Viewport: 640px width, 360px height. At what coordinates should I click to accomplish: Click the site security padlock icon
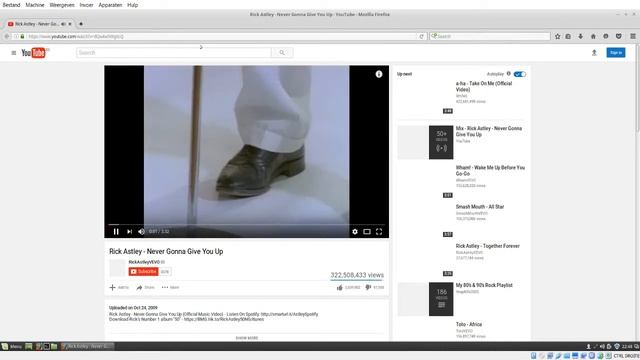tap(22, 36)
